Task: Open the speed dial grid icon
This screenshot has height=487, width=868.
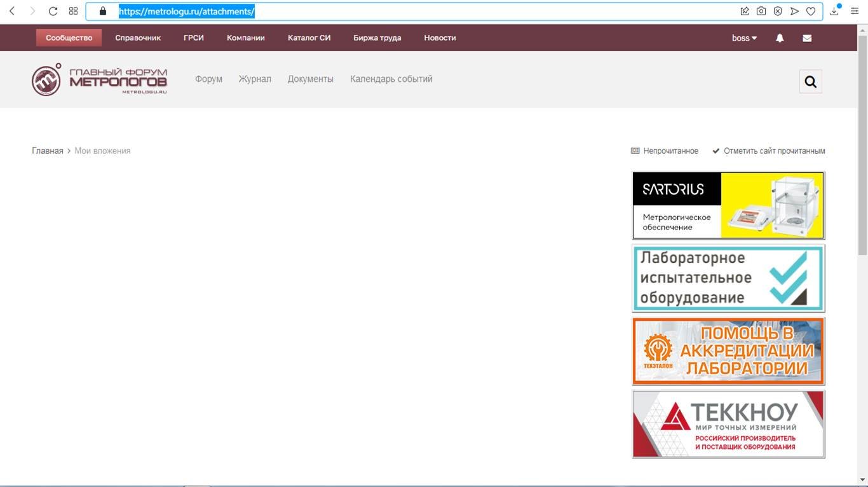Action: tap(73, 11)
